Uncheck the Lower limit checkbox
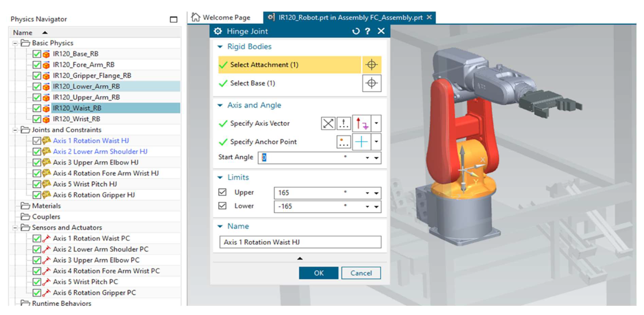 (x=222, y=206)
